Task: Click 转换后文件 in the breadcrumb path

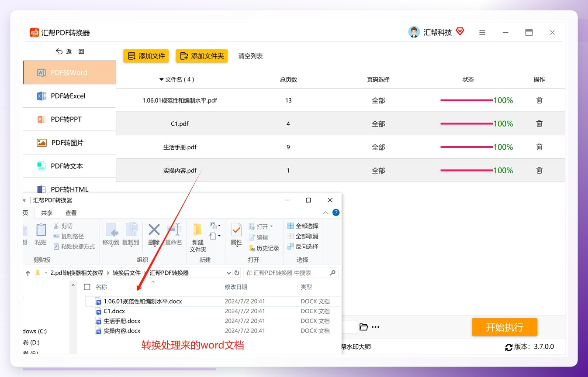Action: coord(127,273)
